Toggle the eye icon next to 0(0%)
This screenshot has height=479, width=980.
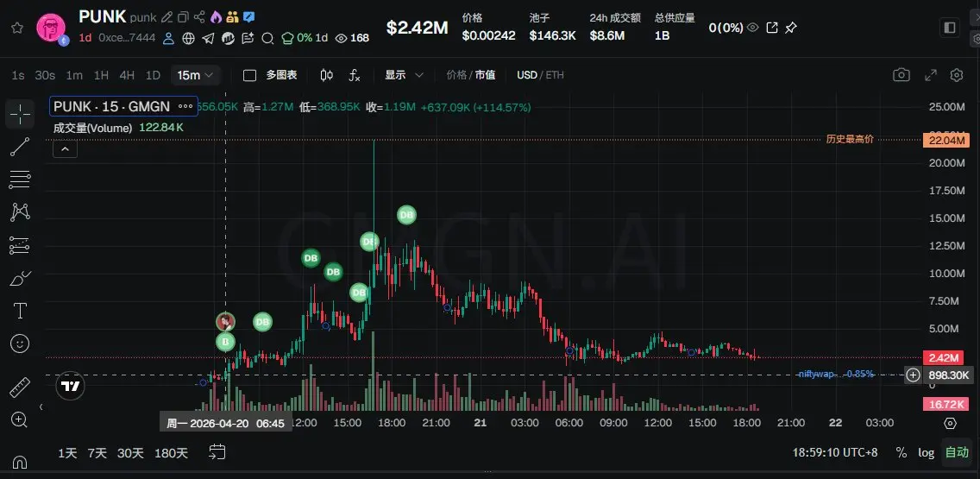tap(753, 28)
